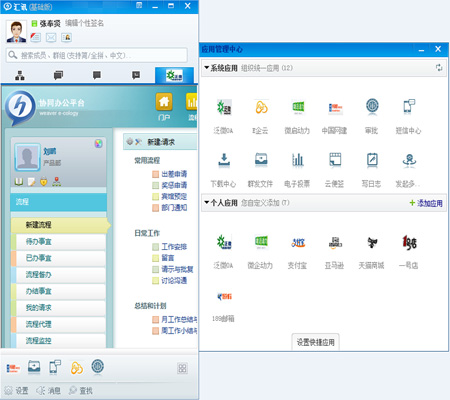Click the 设置快捷应用 button
The width and height of the screenshot is (450, 400).
(315, 342)
